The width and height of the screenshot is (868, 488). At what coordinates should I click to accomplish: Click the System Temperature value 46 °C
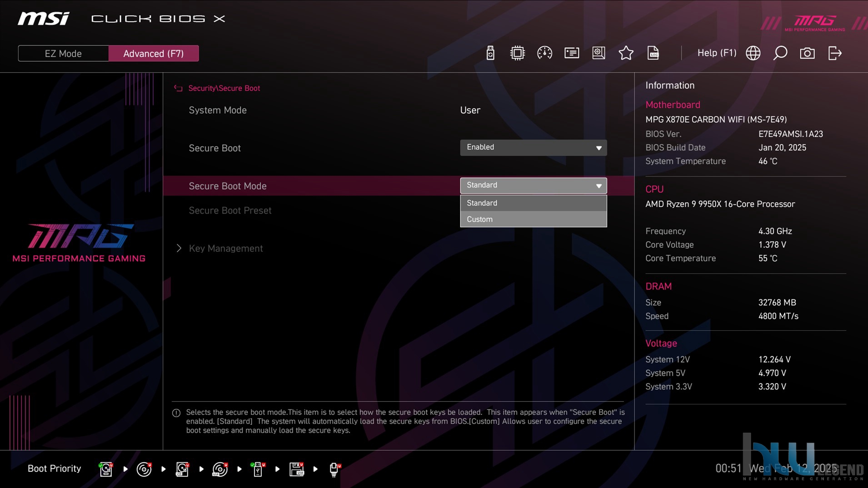tap(768, 161)
